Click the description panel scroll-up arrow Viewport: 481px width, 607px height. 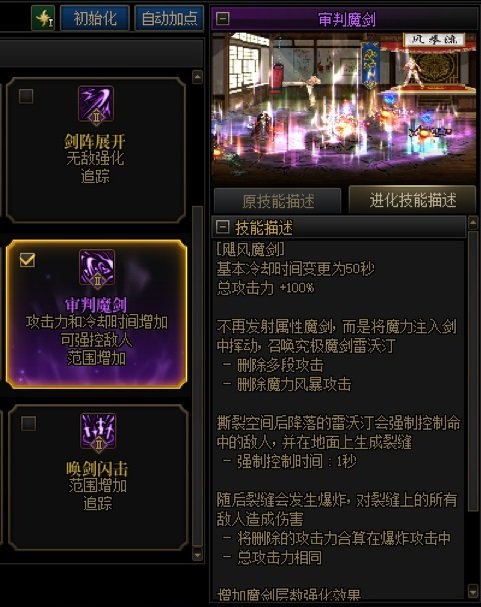point(473,222)
